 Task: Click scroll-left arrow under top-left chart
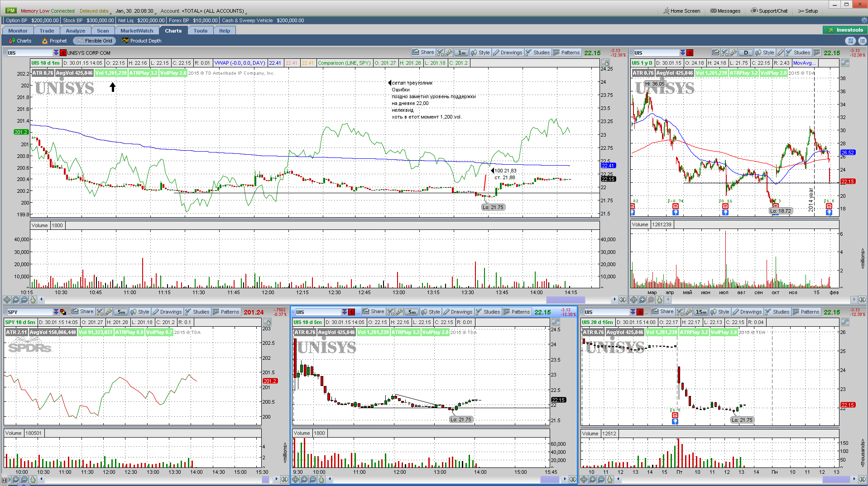42,300
